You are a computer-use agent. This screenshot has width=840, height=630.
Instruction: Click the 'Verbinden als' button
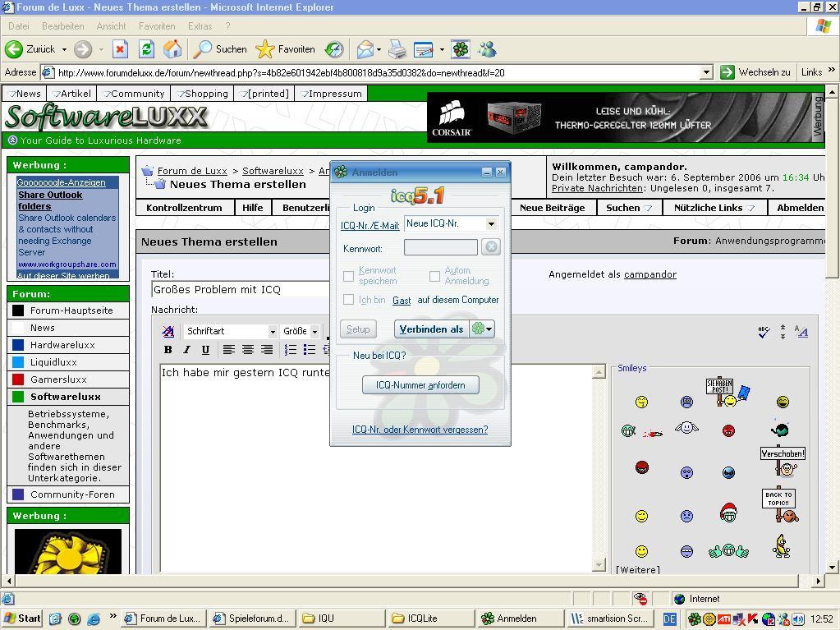point(432,329)
